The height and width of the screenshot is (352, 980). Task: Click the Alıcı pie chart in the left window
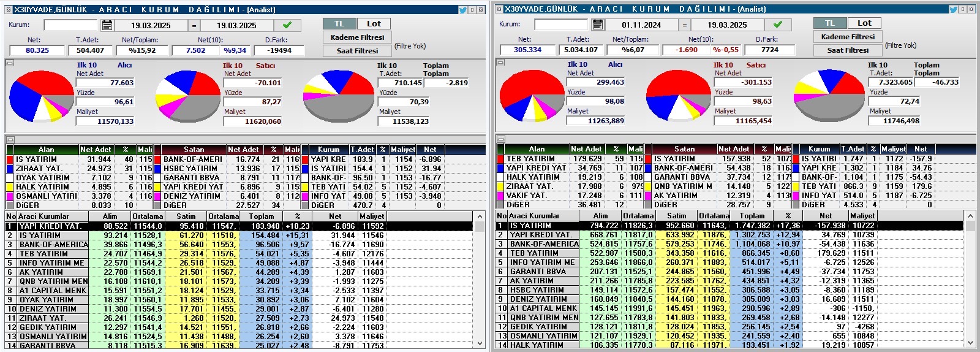(x=41, y=95)
